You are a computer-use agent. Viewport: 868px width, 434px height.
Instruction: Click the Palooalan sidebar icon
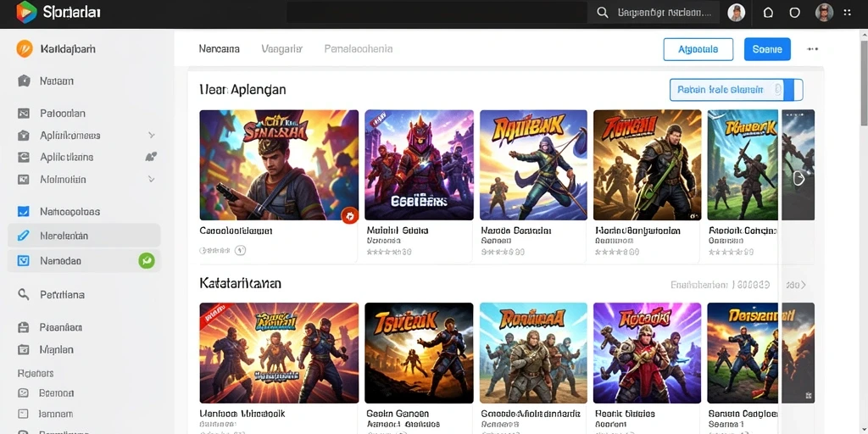pyautogui.click(x=23, y=114)
